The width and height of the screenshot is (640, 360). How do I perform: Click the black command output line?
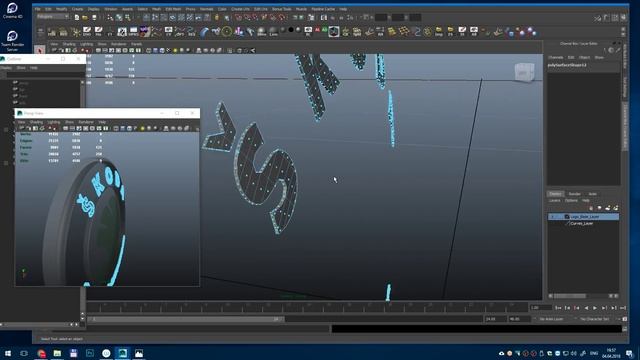pyautogui.click(x=477, y=328)
